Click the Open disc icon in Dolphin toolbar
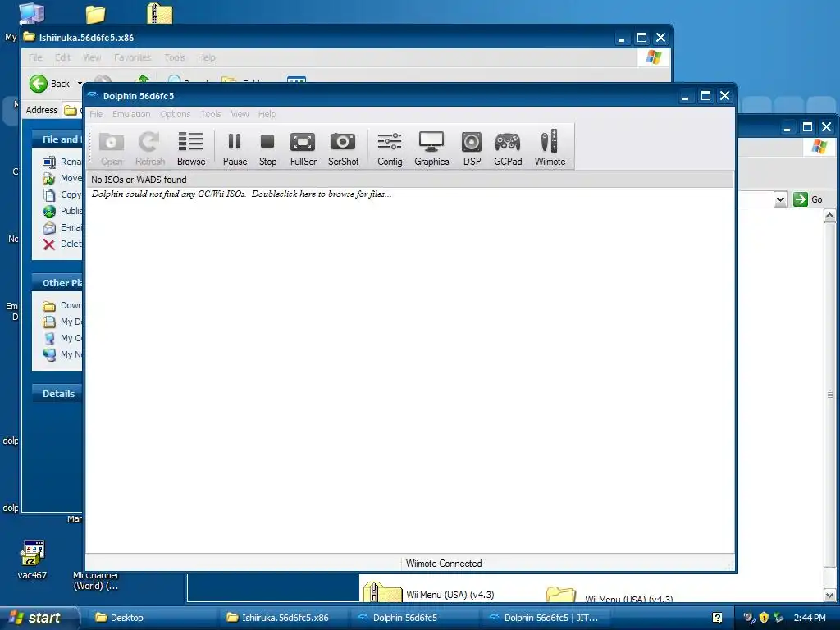This screenshot has width=840, height=630. pos(112,149)
